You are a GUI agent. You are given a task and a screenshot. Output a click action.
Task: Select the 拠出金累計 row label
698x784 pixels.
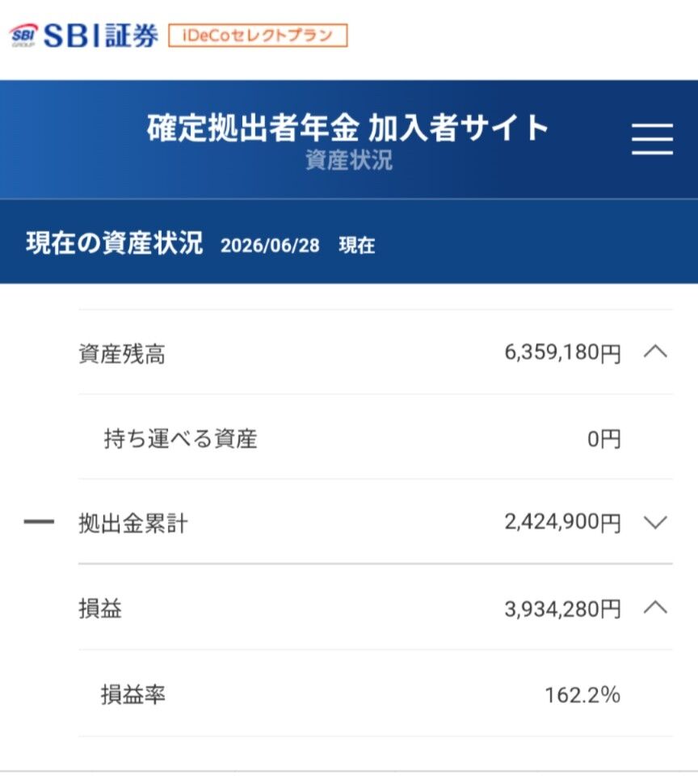(133, 524)
